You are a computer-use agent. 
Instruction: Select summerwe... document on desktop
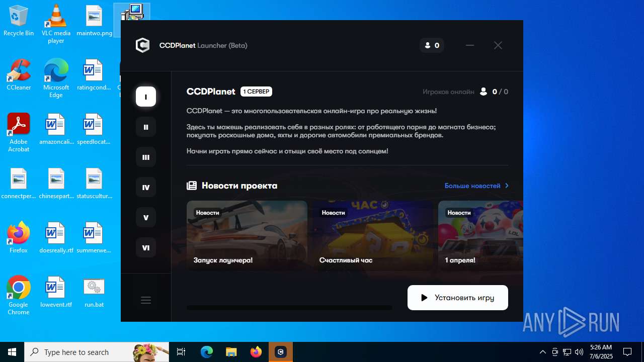94,238
